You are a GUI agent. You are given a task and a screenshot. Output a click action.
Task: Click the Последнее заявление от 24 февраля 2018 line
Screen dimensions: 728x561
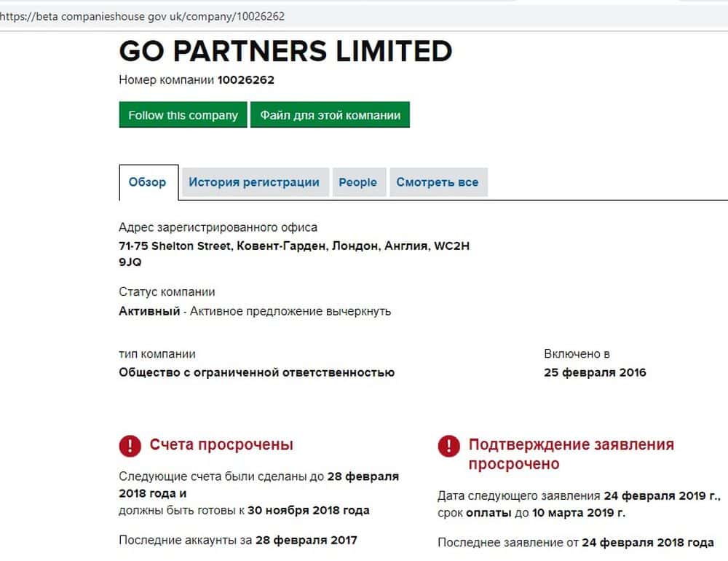pyautogui.click(x=575, y=543)
